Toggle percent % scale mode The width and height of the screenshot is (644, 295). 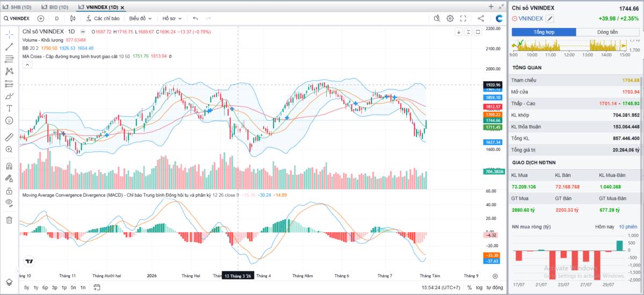pos(469,287)
